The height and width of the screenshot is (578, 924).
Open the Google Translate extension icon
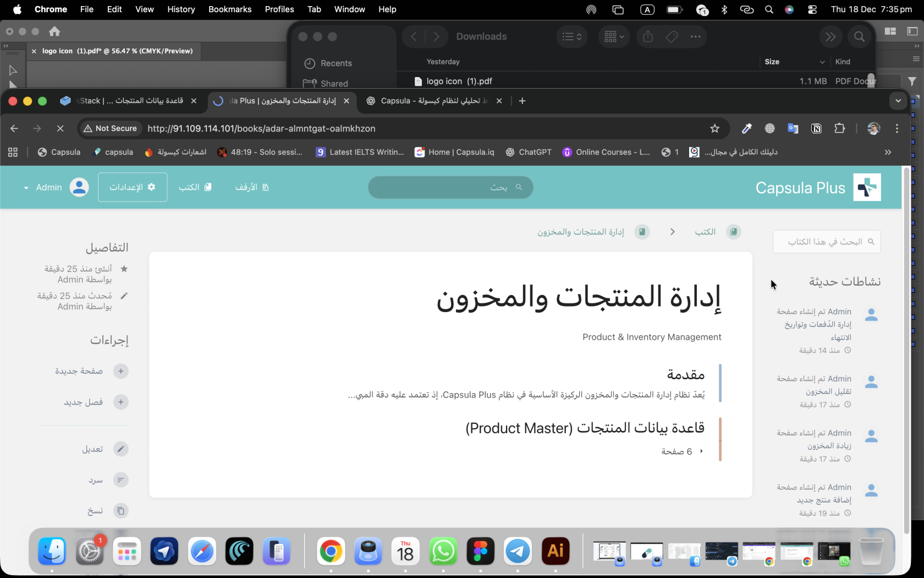coord(793,128)
